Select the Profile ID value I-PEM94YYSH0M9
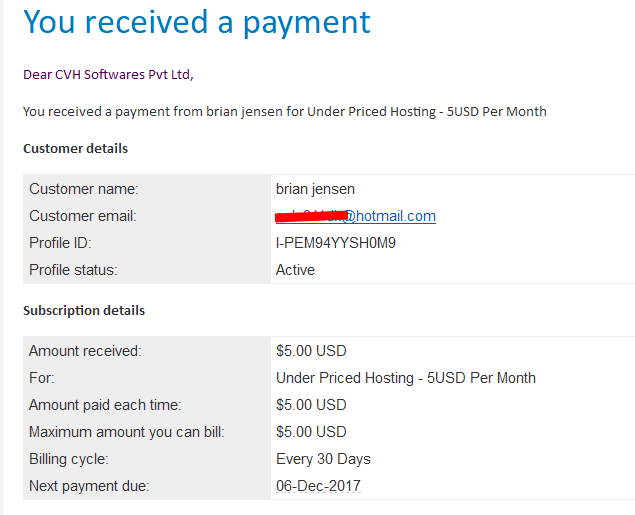This screenshot has height=515, width=635. pos(336,243)
